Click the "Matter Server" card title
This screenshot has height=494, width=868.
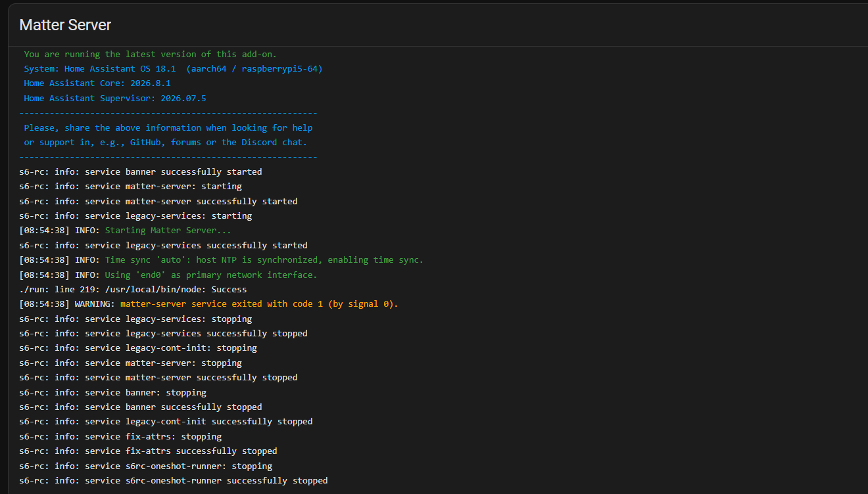tap(65, 25)
